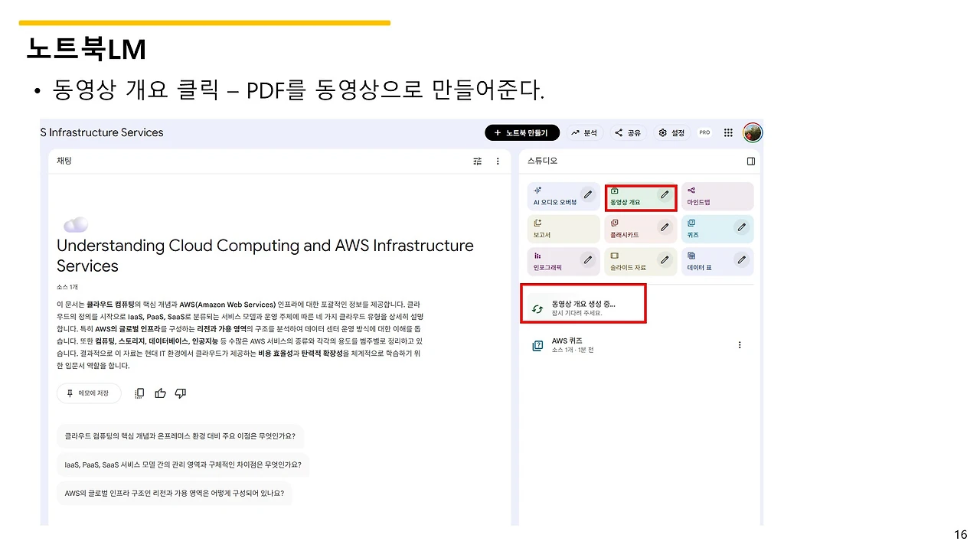Click the 인포그래픽 tile
980x551 pixels.
coord(563,262)
